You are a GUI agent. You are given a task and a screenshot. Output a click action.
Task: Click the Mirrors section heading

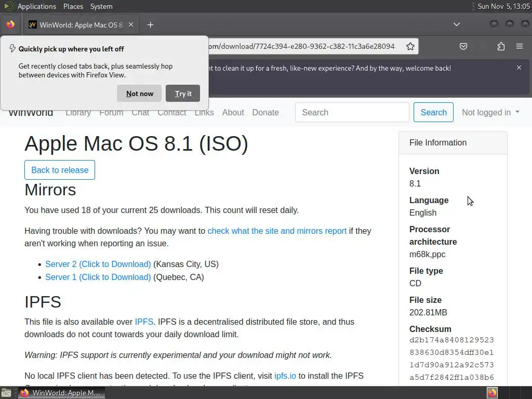point(50,190)
